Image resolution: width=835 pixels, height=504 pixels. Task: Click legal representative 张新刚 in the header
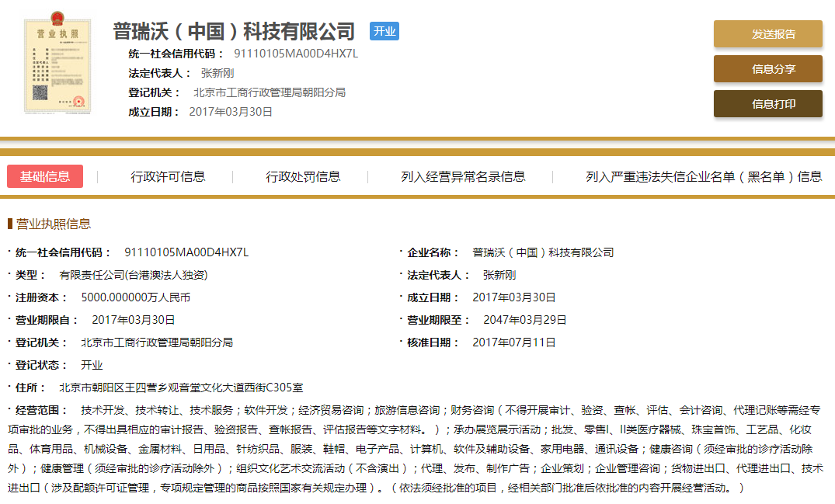(x=217, y=73)
